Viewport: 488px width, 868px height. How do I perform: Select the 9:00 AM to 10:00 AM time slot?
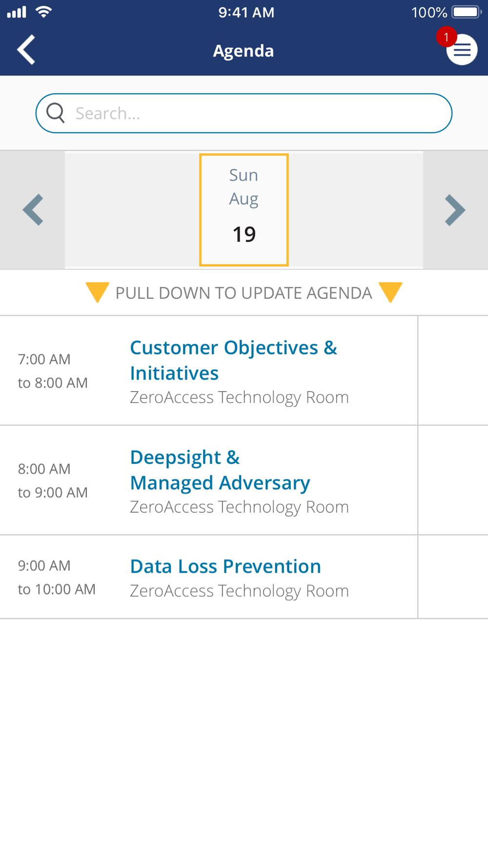coord(57,578)
